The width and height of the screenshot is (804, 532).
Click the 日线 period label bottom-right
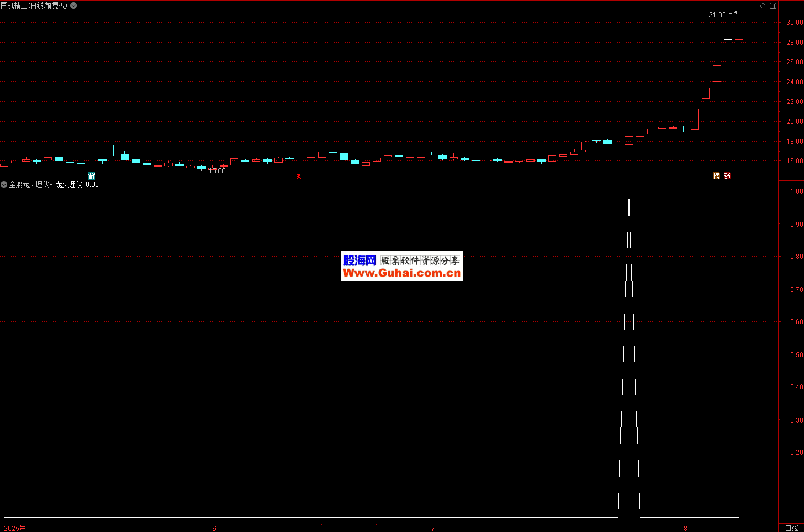pos(791,528)
